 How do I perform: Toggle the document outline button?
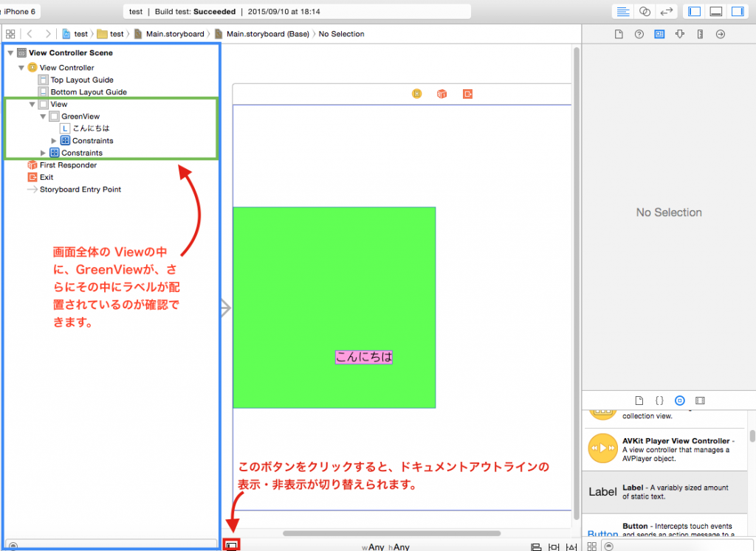(x=232, y=546)
